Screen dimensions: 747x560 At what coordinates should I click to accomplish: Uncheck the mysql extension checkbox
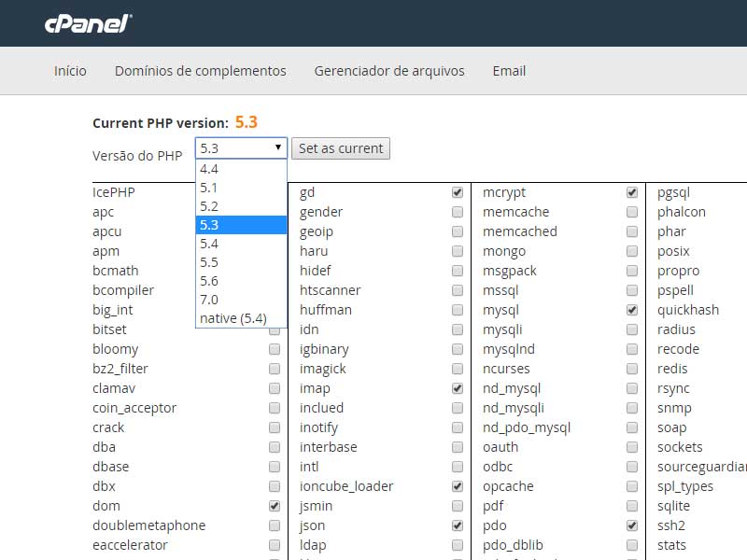click(632, 310)
